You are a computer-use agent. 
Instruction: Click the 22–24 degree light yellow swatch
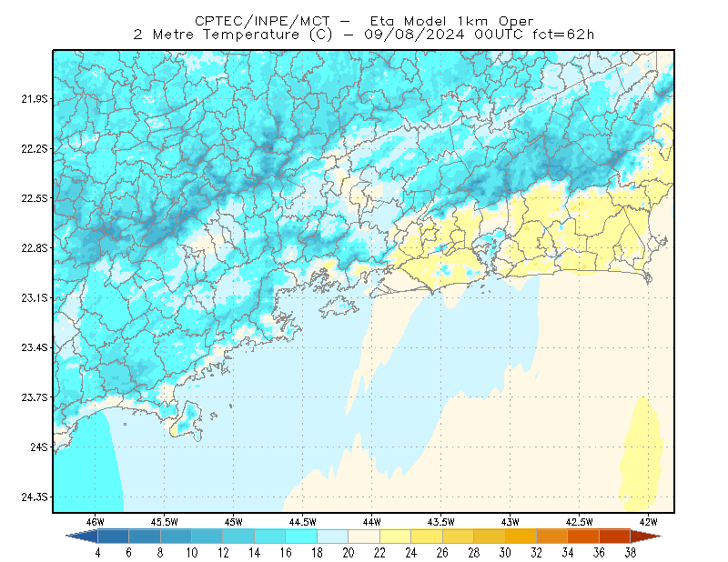[x=396, y=537]
